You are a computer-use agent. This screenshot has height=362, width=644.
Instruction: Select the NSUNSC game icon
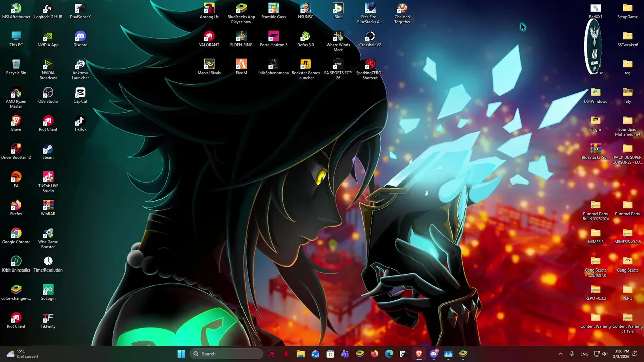pos(306,11)
